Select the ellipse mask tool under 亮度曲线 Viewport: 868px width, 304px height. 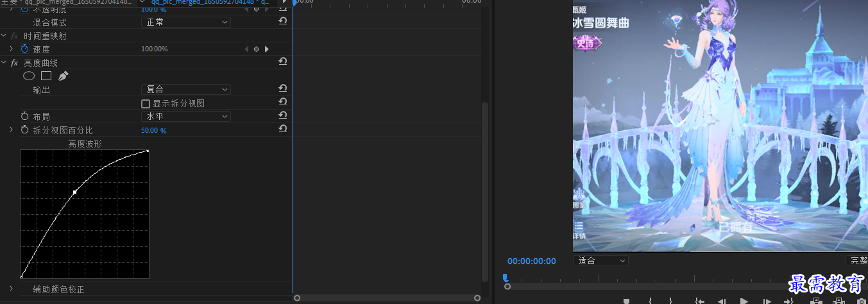[29, 76]
